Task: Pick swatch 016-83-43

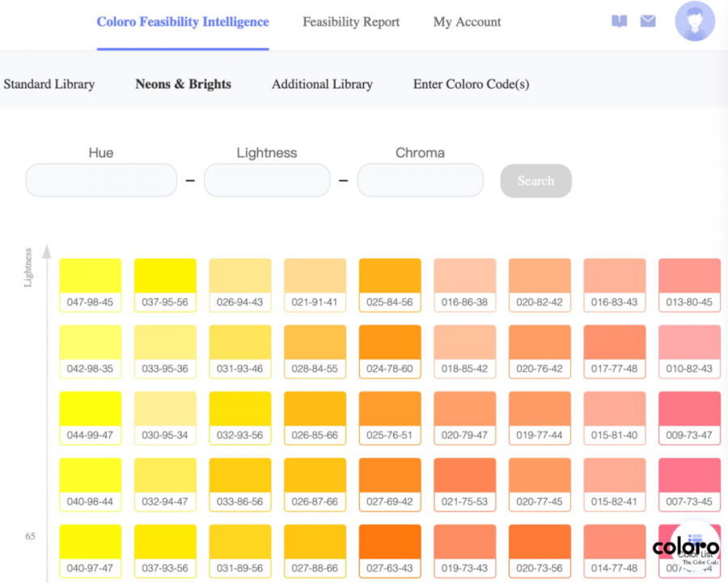Action: point(615,285)
